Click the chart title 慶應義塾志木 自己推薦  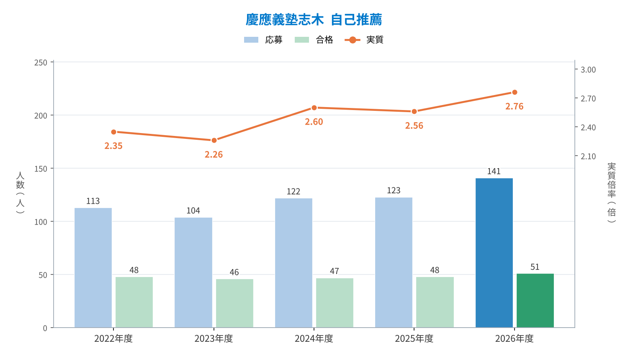point(314,20)
